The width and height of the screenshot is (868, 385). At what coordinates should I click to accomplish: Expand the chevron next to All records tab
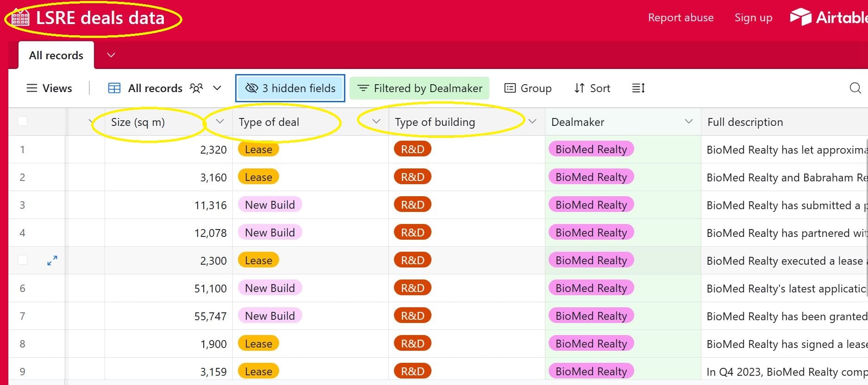(x=111, y=55)
